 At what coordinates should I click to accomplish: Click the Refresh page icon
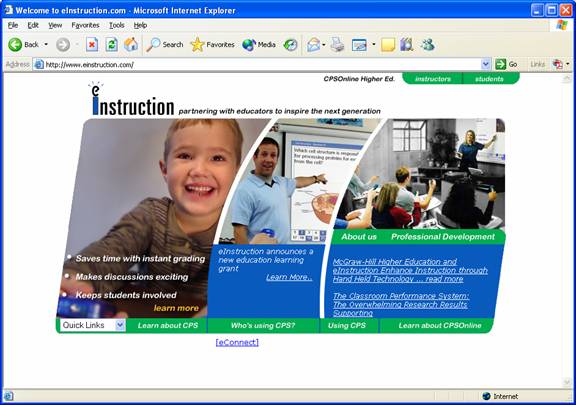click(x=111, y=45)
